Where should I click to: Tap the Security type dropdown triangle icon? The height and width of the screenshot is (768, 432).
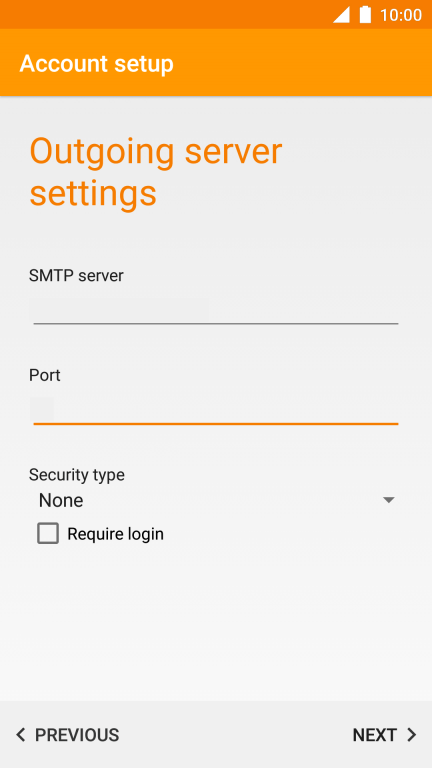point(388,500)
